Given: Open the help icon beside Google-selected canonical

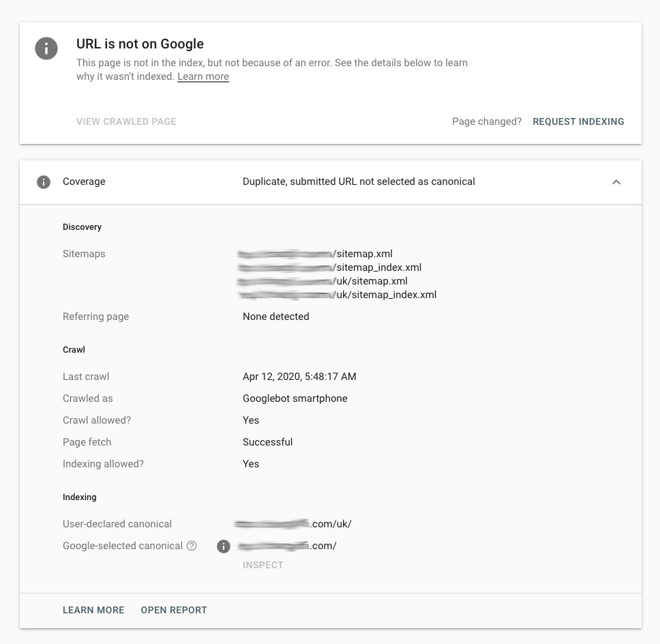Looking at the screenshot, I should click(192, 546).
